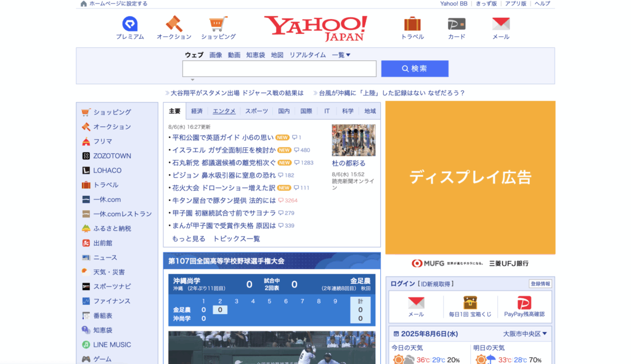Click the LOHACO sidebar icon
The width and height of the screenshot is (631, 364).
pyautogui.click(x=86, y=170)
